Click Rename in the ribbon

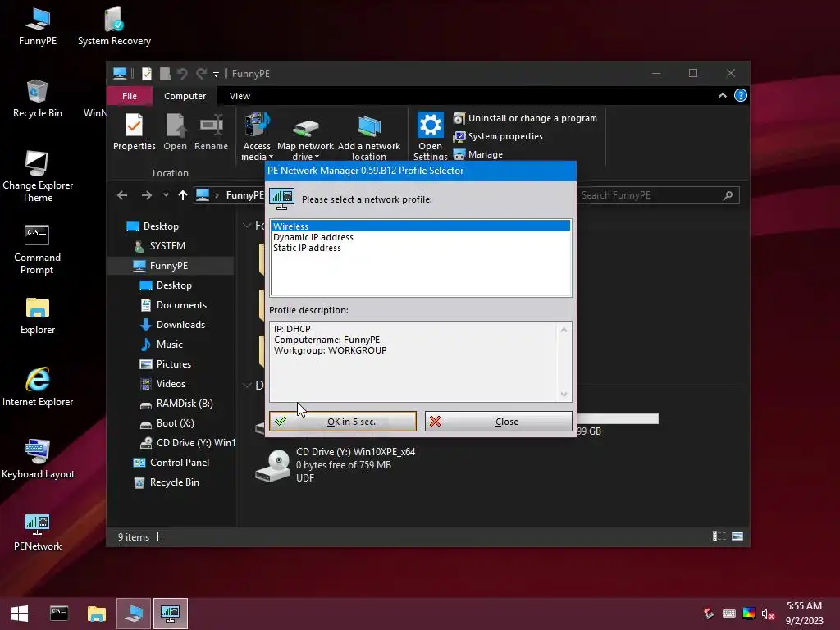coord(211,132)
